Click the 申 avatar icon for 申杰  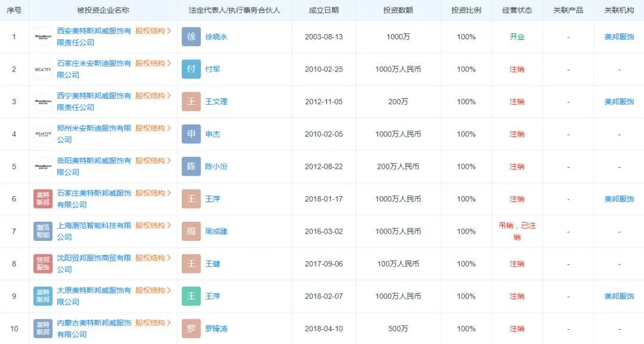[x=191, y=134]
